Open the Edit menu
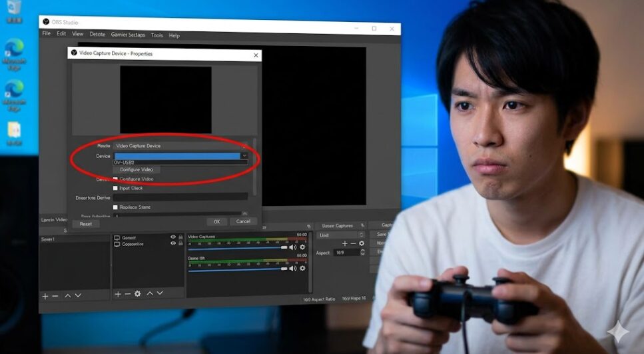Image resolution: width=644 pixels, height=354 pixels. [61, 34]
